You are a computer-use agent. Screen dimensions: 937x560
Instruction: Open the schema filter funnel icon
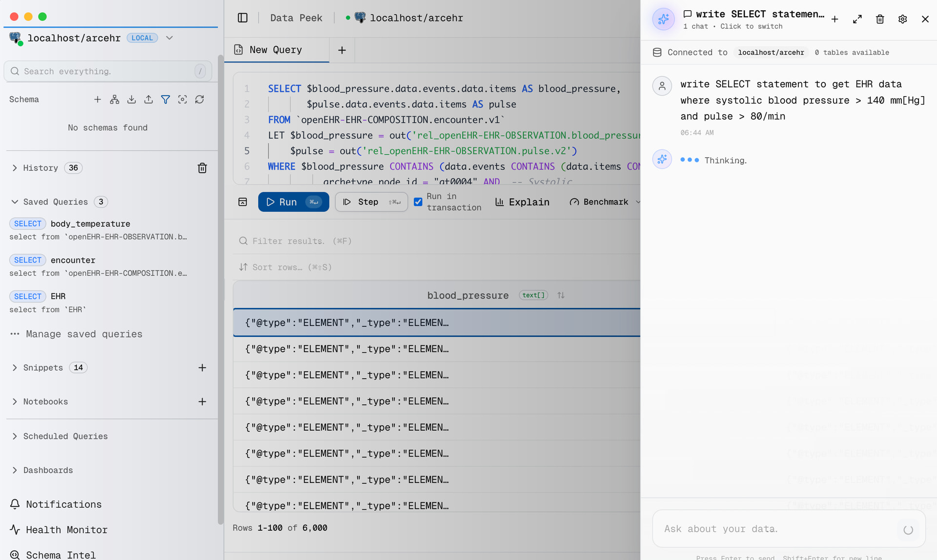[166, 100]
